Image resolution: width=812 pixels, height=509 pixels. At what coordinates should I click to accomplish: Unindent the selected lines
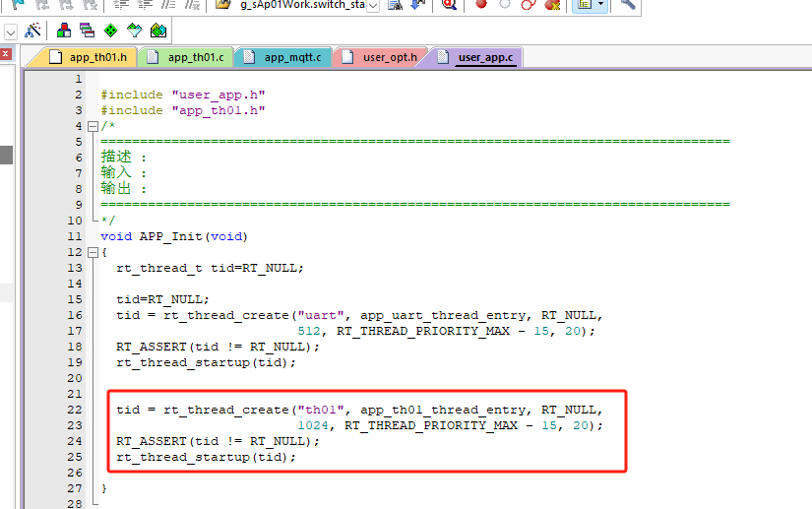coord(145,4)
